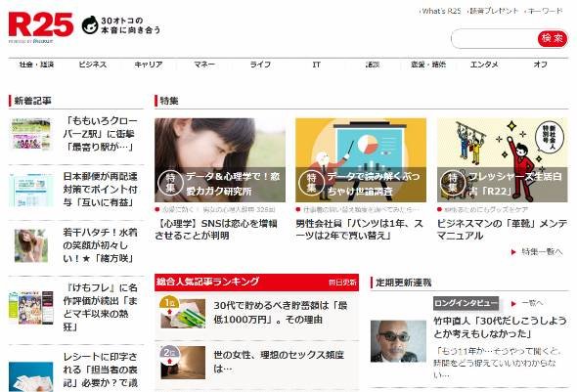Read 世の女性、理想のセックス頻度 article

(279, 362)
